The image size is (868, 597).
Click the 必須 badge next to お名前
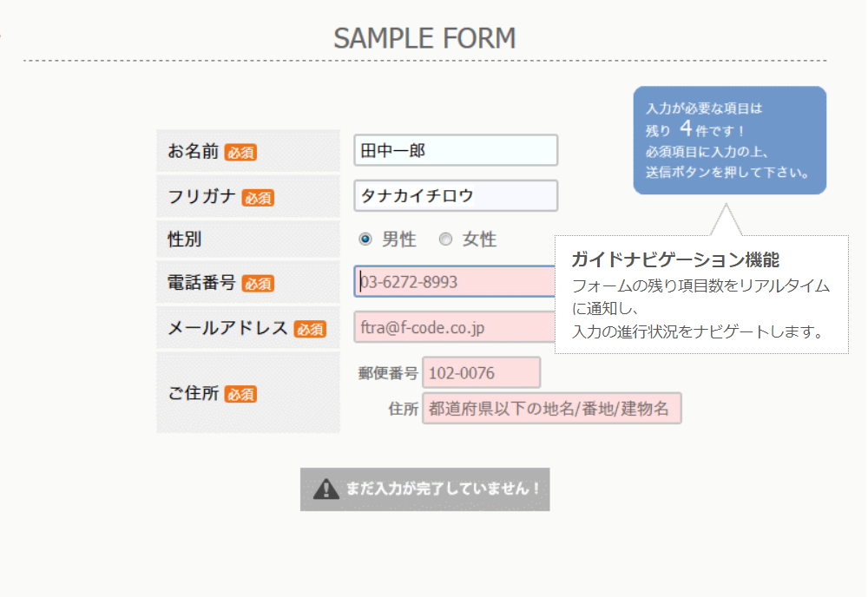(240, 151)
